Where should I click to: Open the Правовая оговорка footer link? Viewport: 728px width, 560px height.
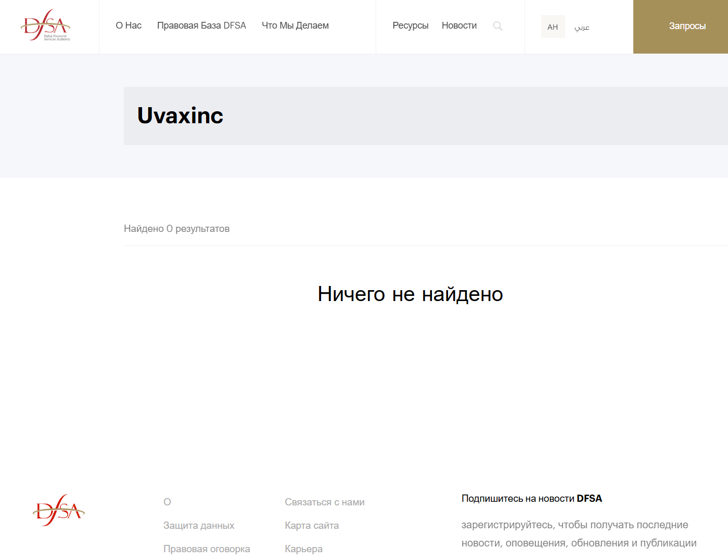[x=207, y=549]
